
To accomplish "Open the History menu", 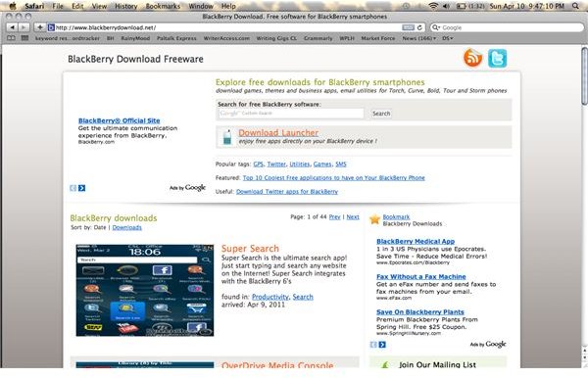I will coord(126,6).
